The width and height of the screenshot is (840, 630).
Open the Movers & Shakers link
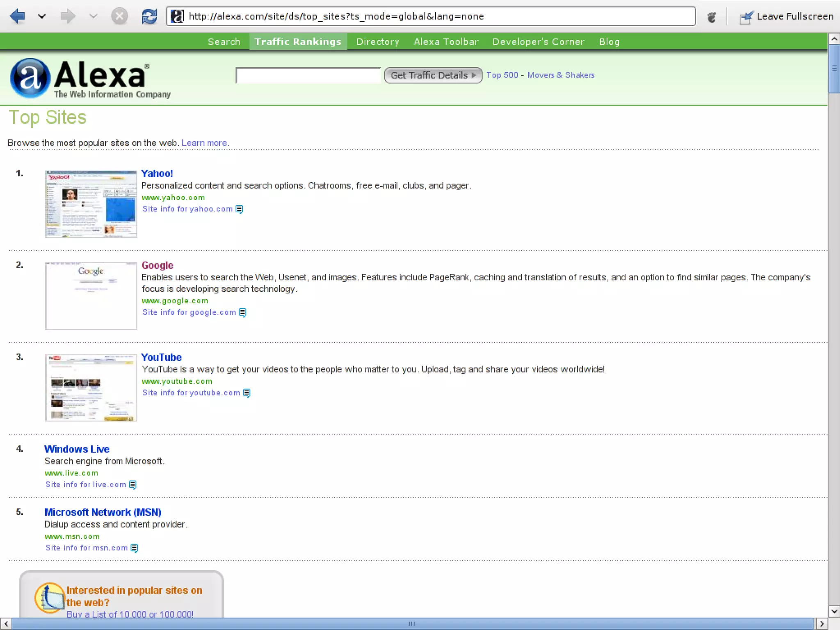tap(561, 75)
